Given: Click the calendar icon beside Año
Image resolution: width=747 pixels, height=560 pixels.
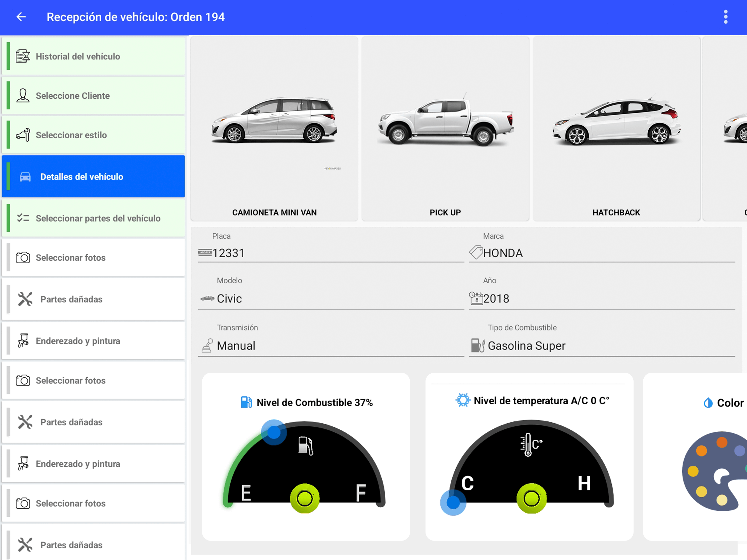Looking at the screenshot, I should pyautogui.click(x=476, y=298).
